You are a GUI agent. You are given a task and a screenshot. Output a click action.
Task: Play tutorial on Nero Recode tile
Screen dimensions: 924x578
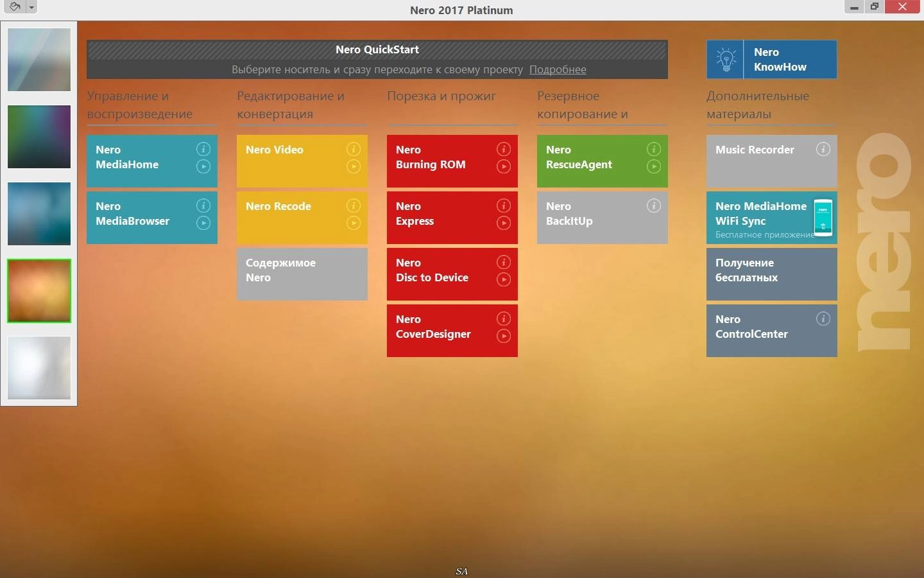(x=354, y=223)
